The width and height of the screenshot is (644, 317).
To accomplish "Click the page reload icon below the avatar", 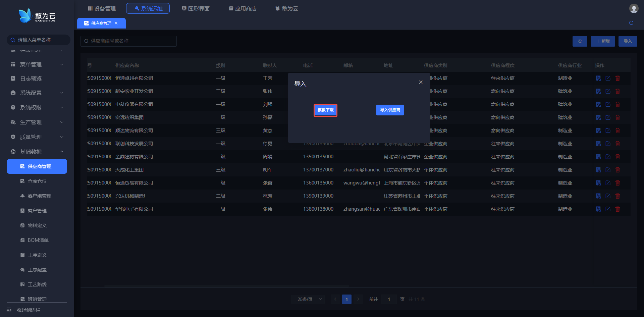I will point(631,23).
